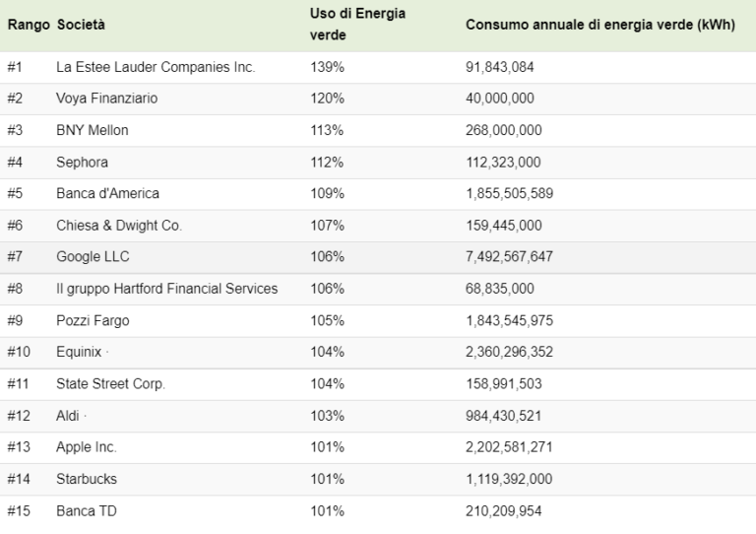
Task: Click the 2,360,296,352 consumption value
Action: [509, 352]
